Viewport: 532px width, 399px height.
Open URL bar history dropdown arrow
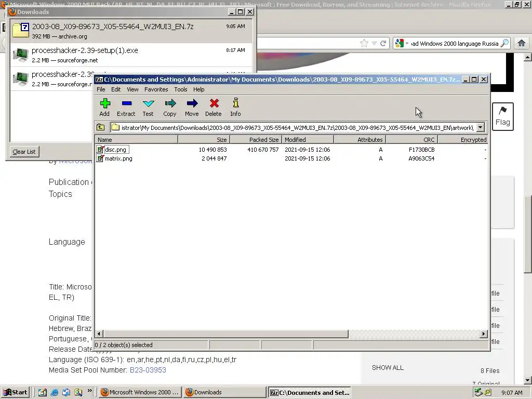[x=374, y=43]
